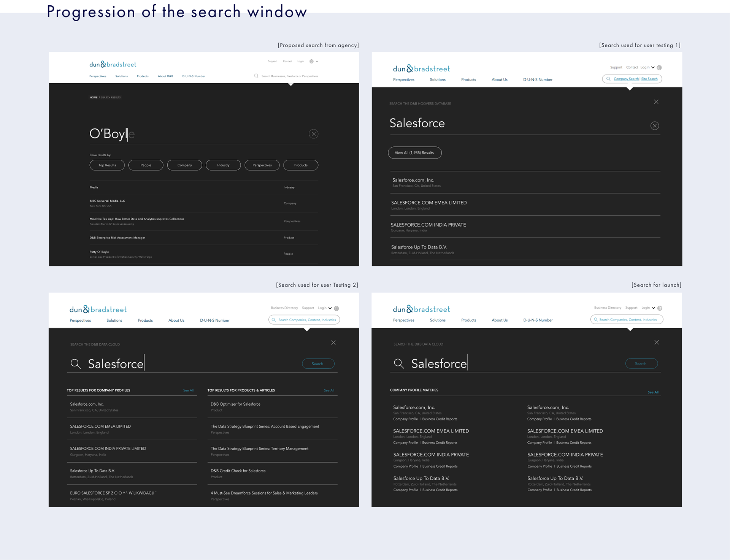Clear the Salesforce query in testing 1 panel
Image resolution: width=730 pixels, height=560 pixels.
pyautogui.click(x=655, y=125)
